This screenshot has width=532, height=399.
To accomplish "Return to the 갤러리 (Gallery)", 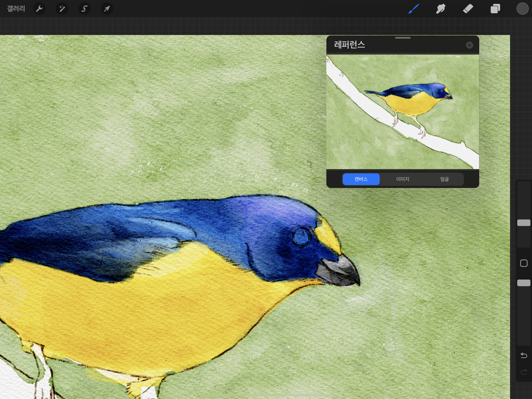I will click(x=16, y=9).
